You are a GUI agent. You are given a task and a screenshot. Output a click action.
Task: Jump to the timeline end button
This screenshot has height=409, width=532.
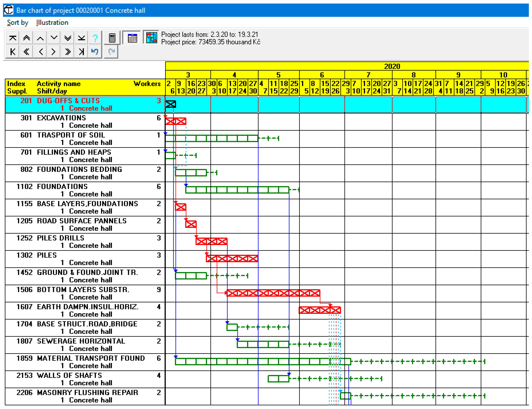point(81,52)
